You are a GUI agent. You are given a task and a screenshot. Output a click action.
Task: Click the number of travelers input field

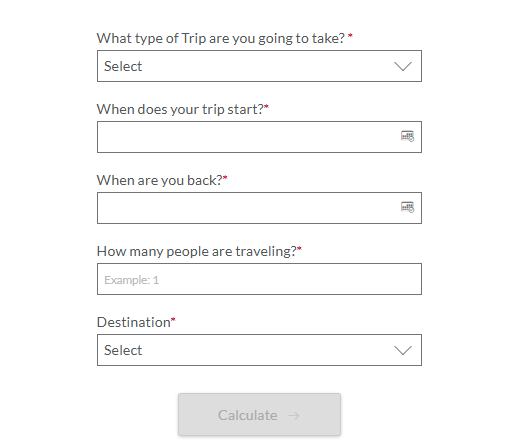tap(259, 279)
